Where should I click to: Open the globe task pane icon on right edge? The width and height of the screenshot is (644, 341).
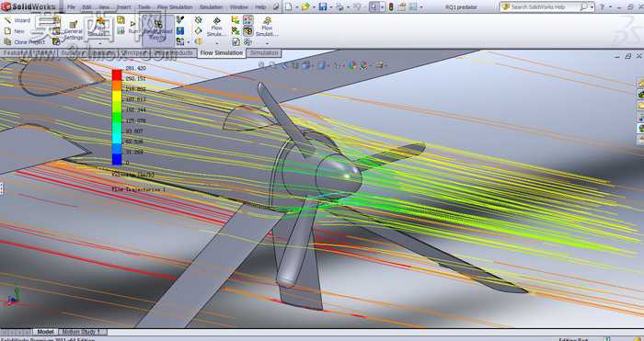pyautogui.click(x=640, y=128)
